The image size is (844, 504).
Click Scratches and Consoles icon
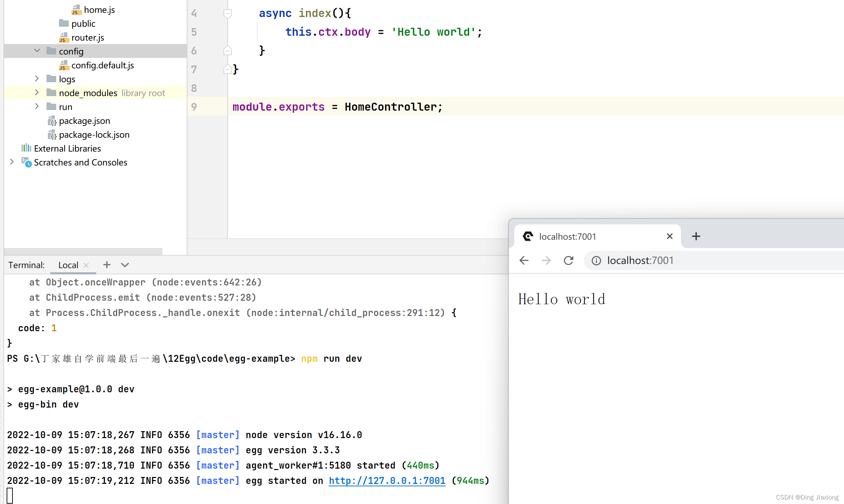27,162
